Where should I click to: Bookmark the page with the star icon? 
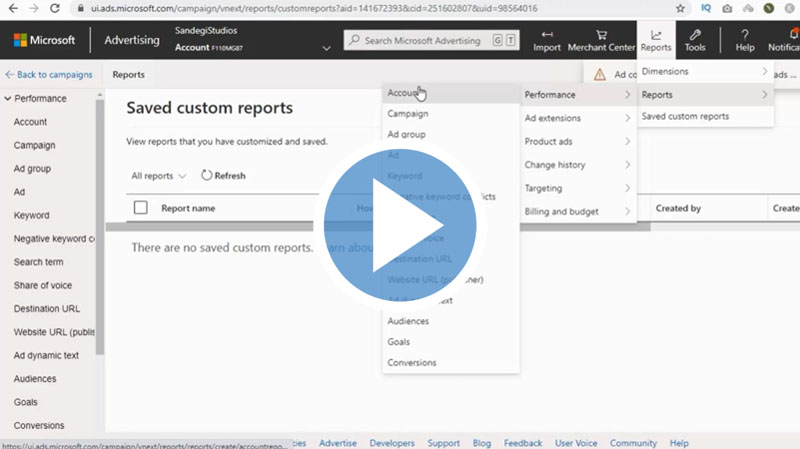[680, 8]
